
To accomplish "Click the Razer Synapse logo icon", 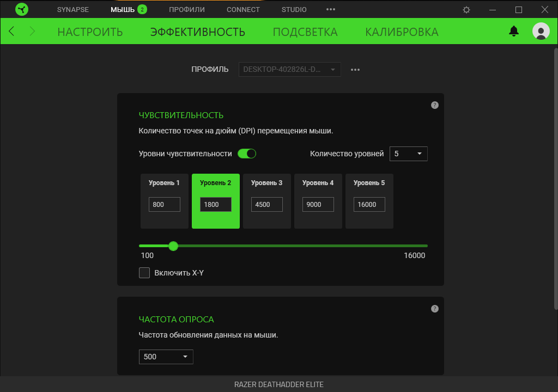I will coord(22,9).
